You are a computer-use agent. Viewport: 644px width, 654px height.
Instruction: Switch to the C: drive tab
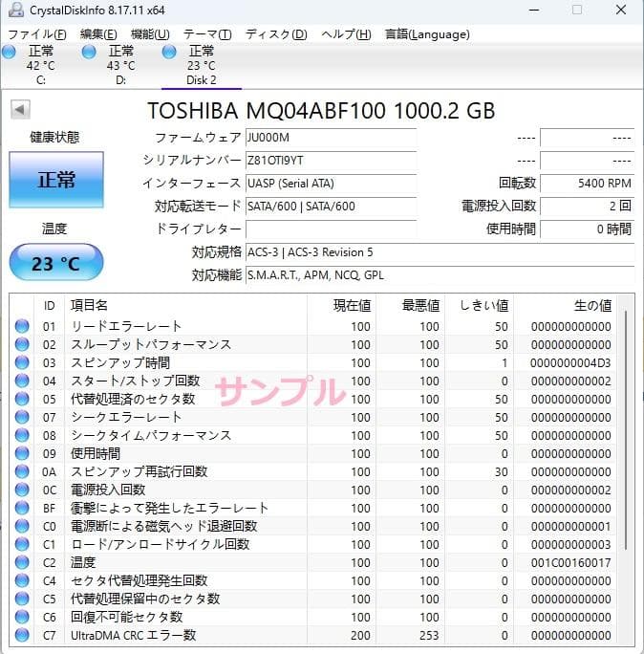[40, 66]
